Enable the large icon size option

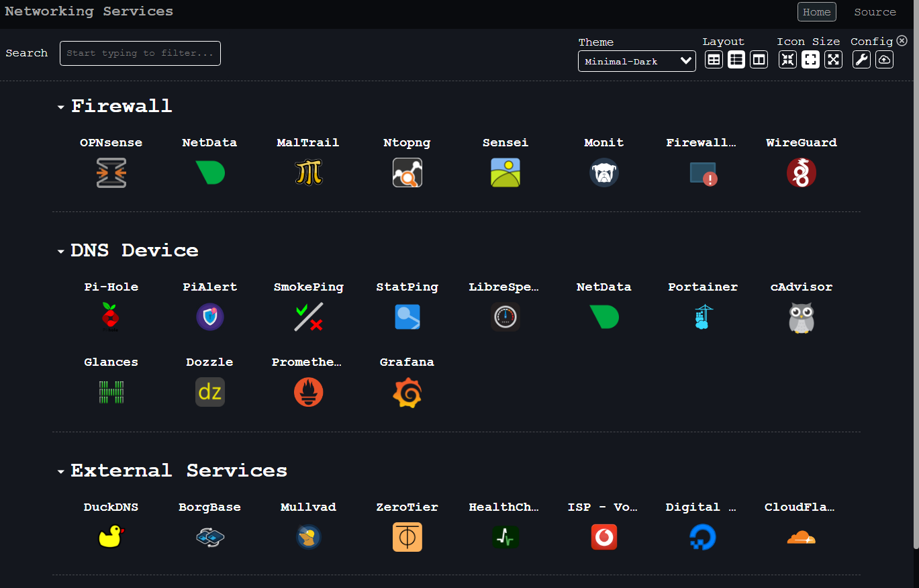pos(833,59)
